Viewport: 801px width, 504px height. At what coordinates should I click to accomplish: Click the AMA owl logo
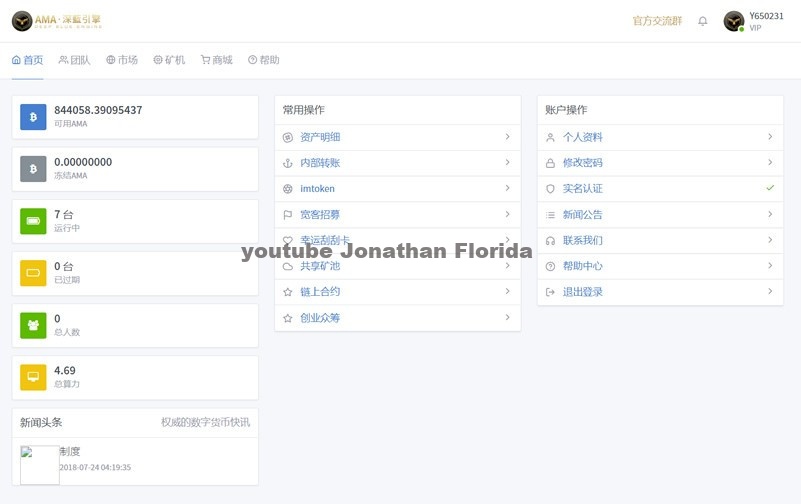point(21,21)
